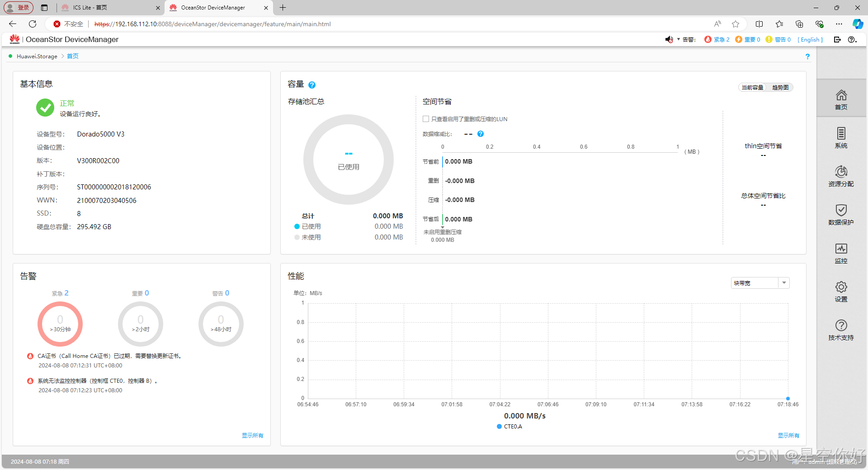This screenshot has height=470, width=868.
Task: Click the CA certificate expired alarm icon
Action: click(x=30, y=356)
